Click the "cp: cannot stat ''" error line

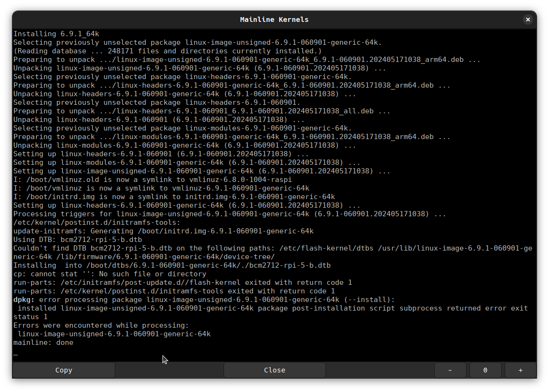click(110, 274)
